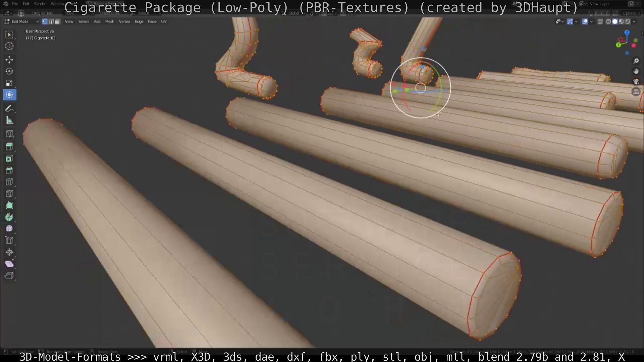Enable vertex select mode
The image size is (644, 362).
tap(45, 21)
